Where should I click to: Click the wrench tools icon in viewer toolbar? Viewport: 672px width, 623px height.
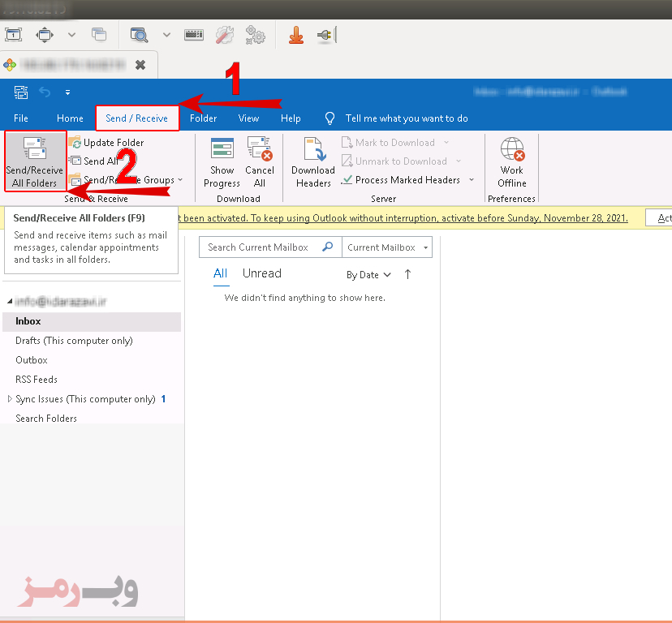tap(225, 35)
